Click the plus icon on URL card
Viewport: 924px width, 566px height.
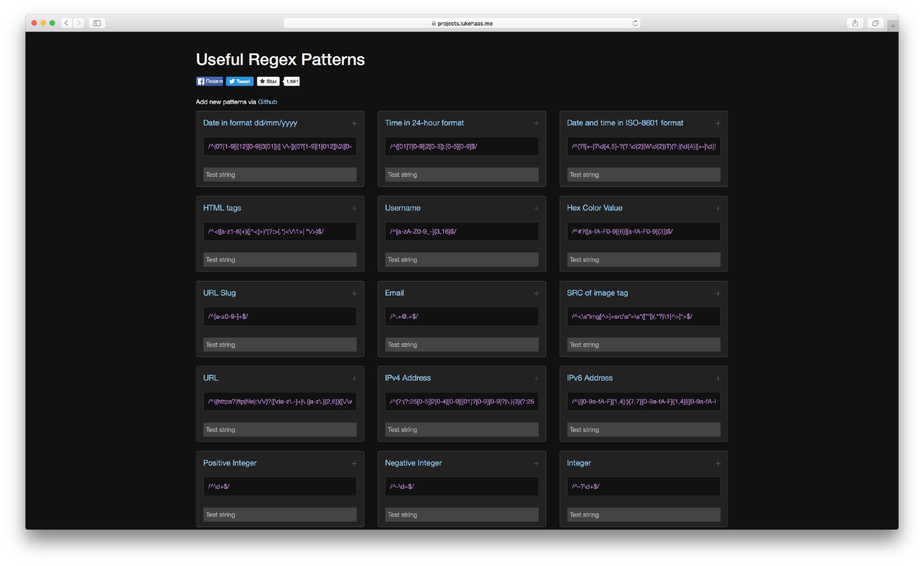pos(354,378)
